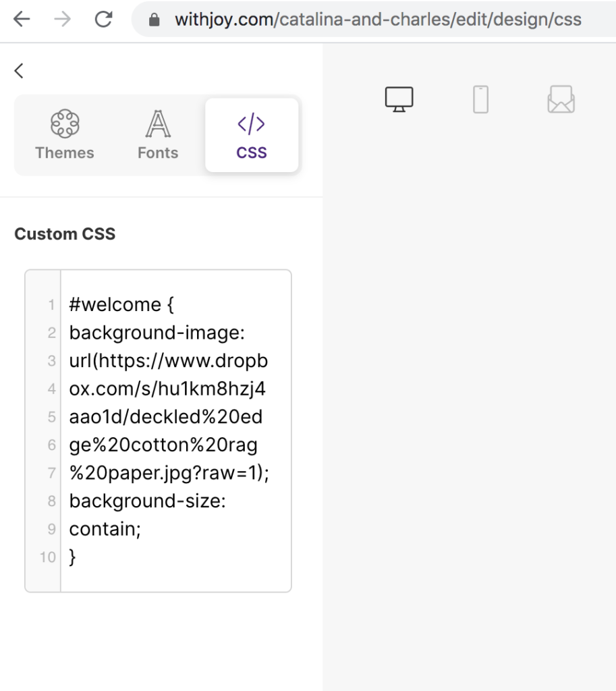Switch to desktop monitor preview
Screen dimensions: 616x691
coord(399,99)
